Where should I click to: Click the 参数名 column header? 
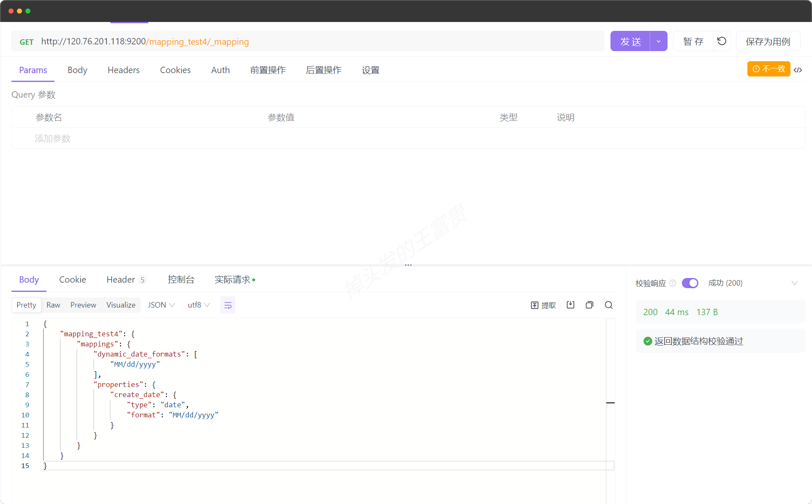pyautogui.click(x=49, y=117)
